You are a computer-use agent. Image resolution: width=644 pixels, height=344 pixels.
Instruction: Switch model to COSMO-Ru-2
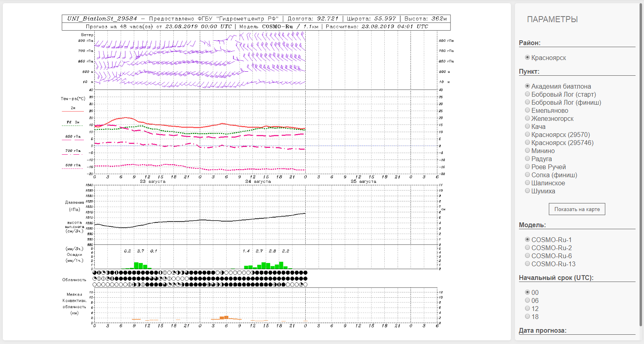[x=527, y=248]
